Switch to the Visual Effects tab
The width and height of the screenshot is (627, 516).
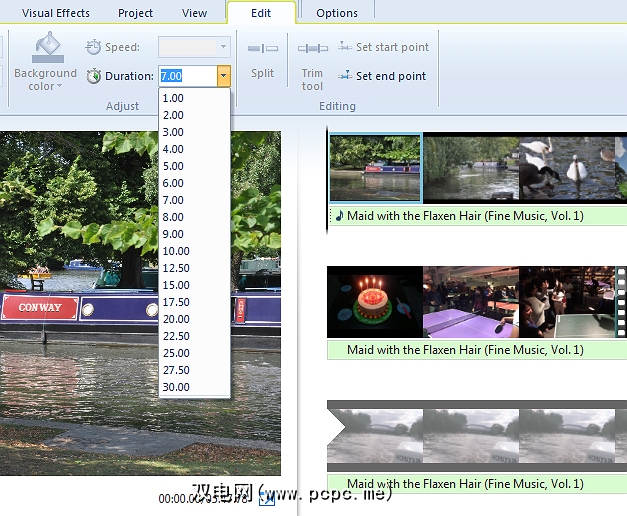[x=56, y=13]
